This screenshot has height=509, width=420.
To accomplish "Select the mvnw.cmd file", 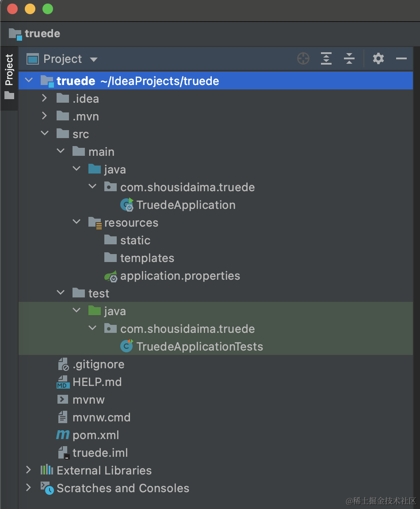I will (x=102, y=417).
